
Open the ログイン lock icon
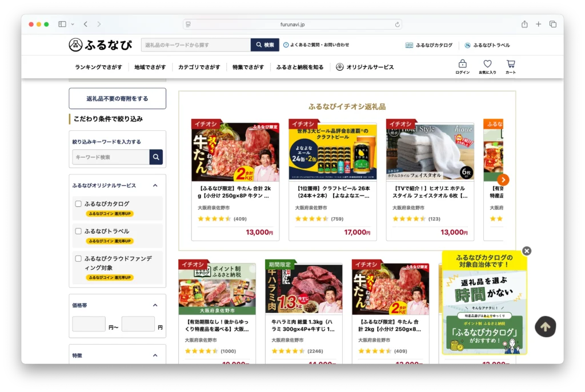(x=462, y=67)
